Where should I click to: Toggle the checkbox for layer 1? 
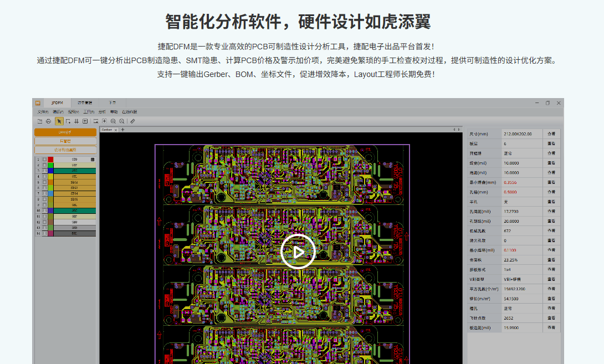pyautogui.click(x=44, y=160)
